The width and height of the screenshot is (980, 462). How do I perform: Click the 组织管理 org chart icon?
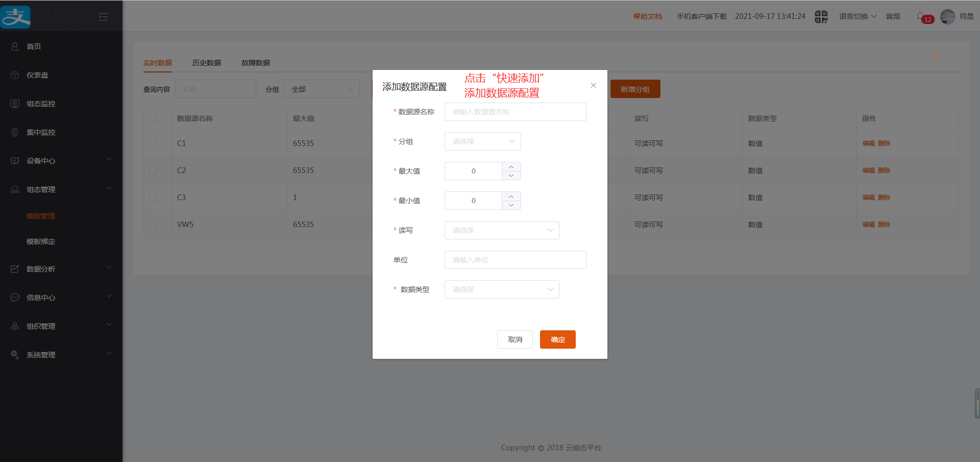pos(15,326)
